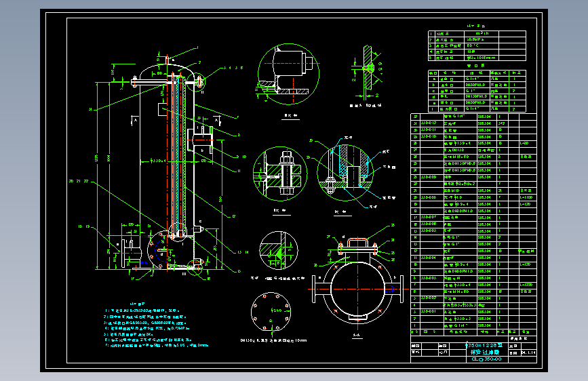The height and width of the screenshot is (381, 588).
Task: Click the bolt-circle hole pattern diagram
Action: pyautogui.click(x=271, y=312)
